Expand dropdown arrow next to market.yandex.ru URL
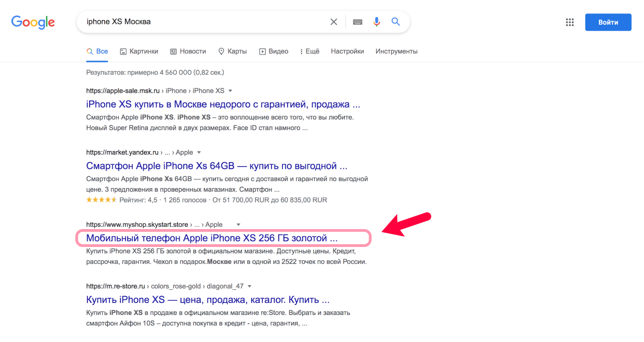 pos(199,152)
